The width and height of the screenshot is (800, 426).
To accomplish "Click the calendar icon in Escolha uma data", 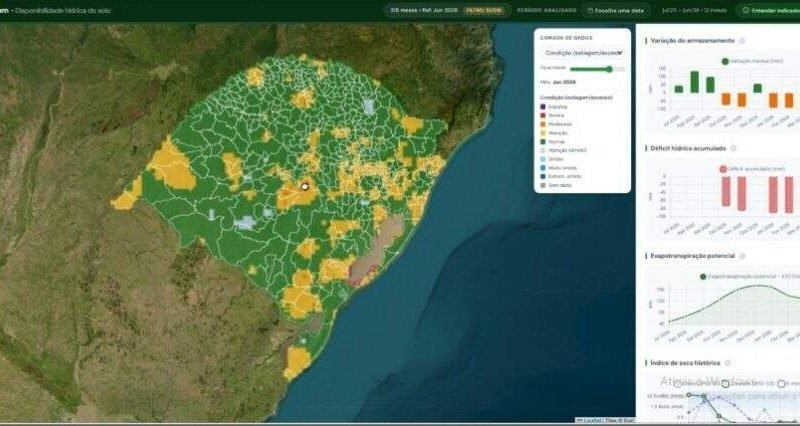I will 590,11.
